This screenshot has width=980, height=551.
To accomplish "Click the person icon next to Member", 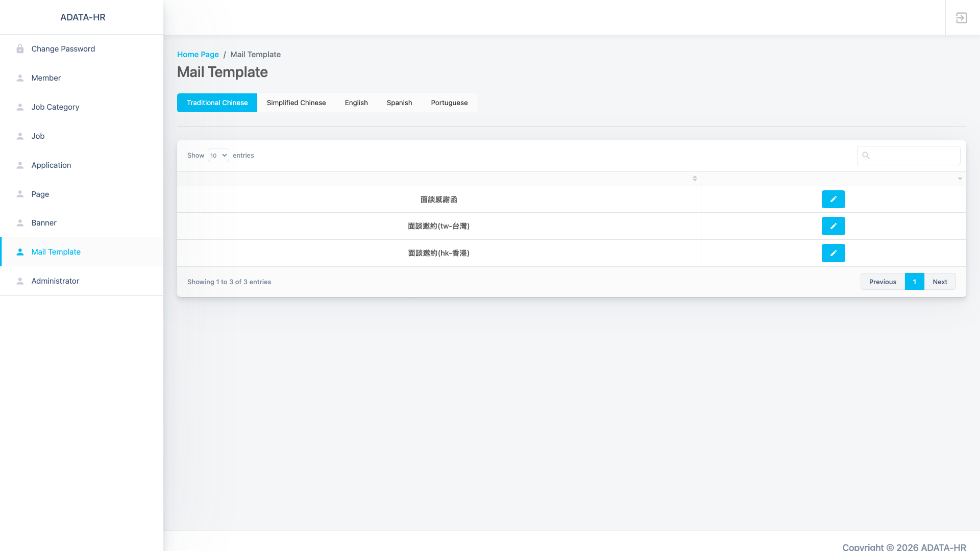I will click(20, 78).
